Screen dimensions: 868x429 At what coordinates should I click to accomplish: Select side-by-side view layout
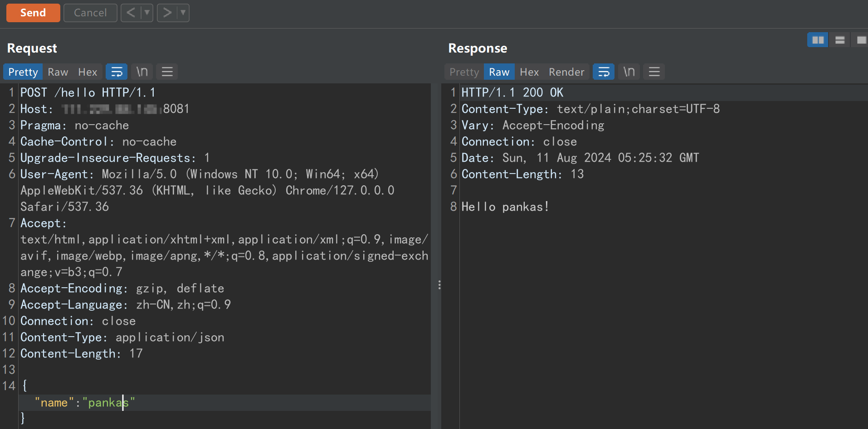tap(817, 39)
